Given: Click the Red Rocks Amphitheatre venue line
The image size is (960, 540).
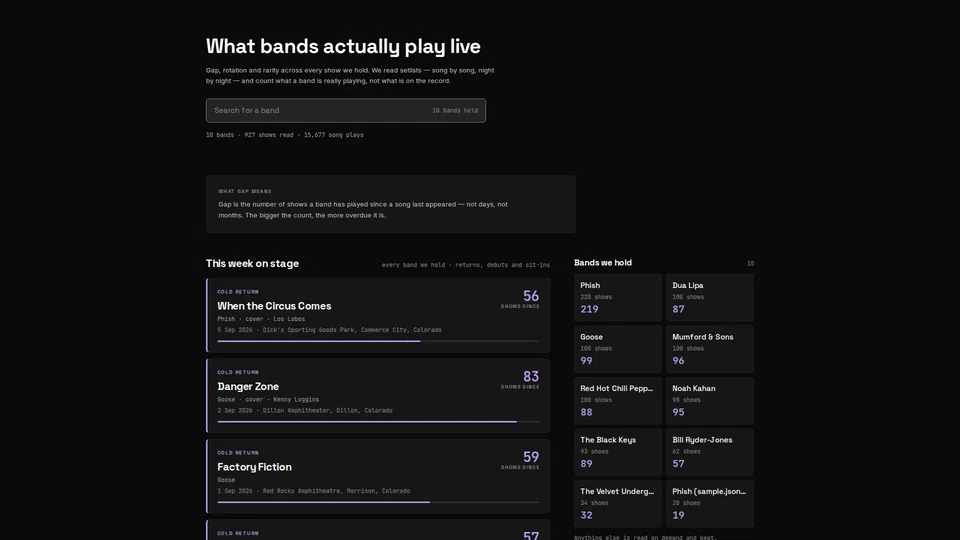Looking at the screenshot, I should (313, 491).
